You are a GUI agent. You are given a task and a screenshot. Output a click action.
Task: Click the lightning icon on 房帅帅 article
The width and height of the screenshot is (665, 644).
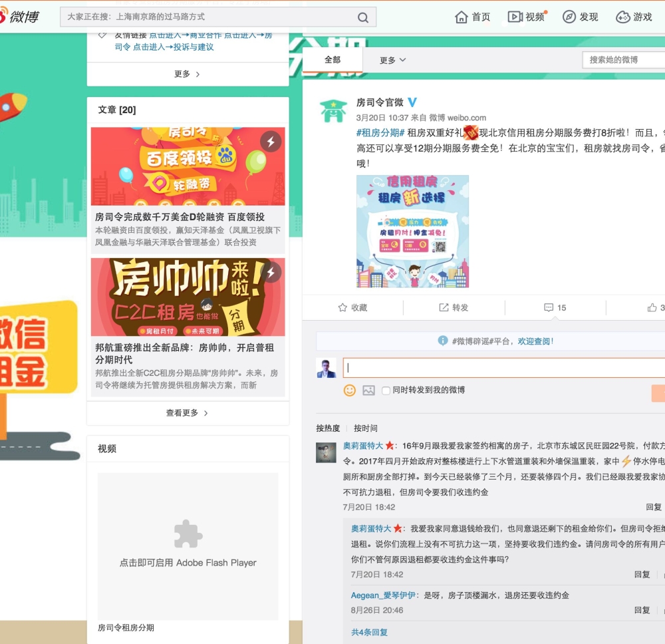point(271,273)
